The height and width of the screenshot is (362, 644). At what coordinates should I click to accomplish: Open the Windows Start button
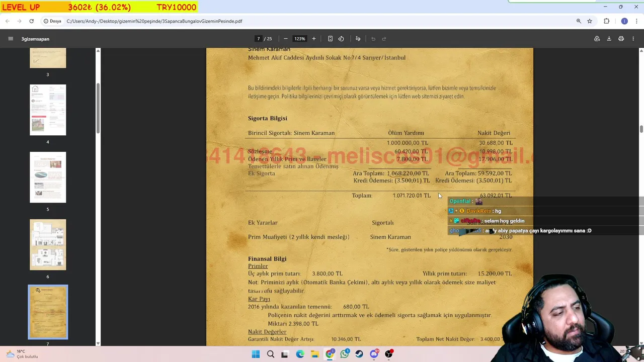(x=256, y=354)
